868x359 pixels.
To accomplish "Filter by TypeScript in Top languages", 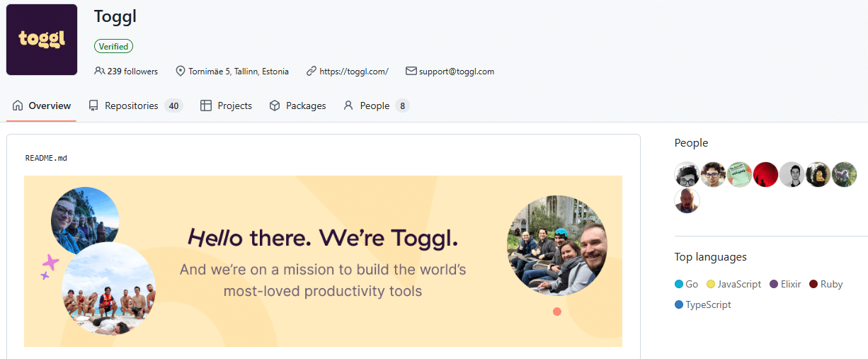I will tap(708, 304).
